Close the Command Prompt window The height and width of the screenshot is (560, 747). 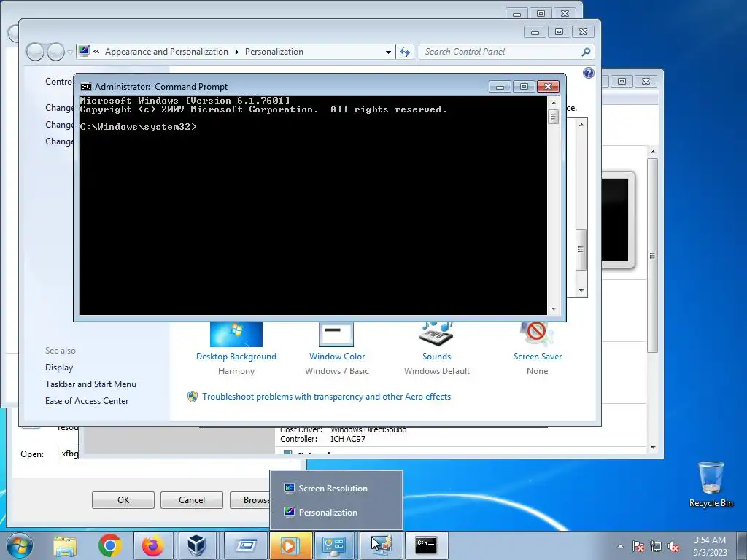pos(549,87)
